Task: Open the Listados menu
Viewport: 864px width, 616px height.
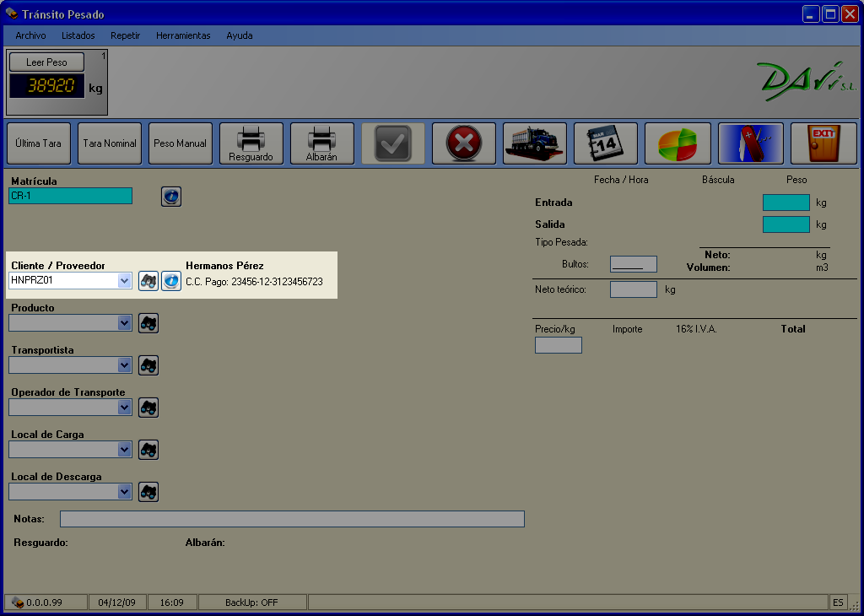Action: (78, 35)
